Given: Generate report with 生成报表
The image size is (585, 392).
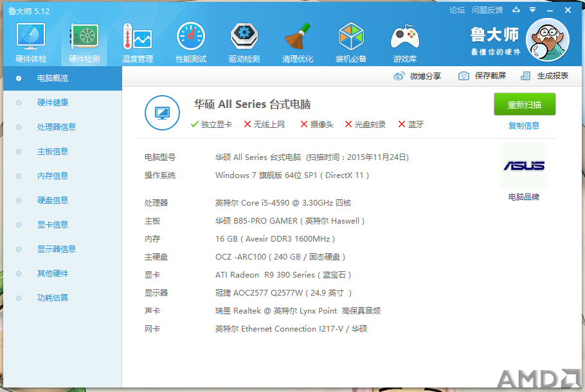Looking at the screenshot, I should (x=553, y=76).
